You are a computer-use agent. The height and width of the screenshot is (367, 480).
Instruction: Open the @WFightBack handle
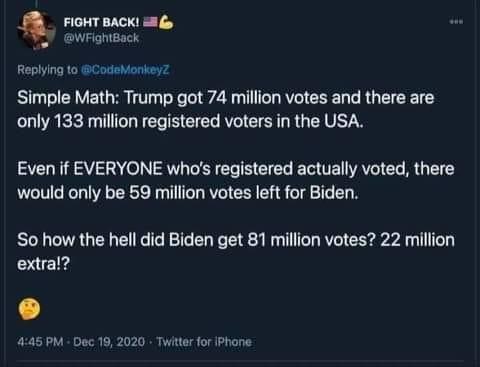(101, 38)
